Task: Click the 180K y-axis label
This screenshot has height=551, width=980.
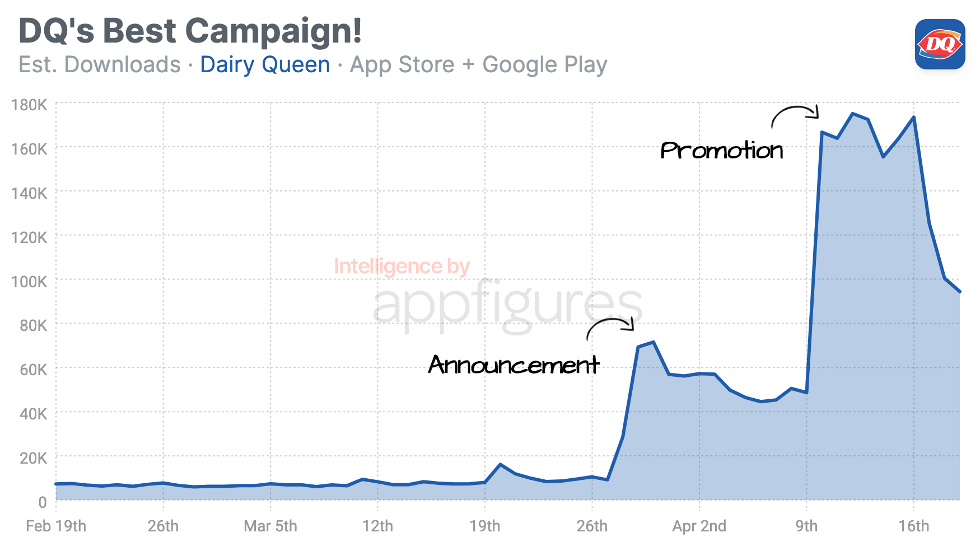Action: coord(29,105)
